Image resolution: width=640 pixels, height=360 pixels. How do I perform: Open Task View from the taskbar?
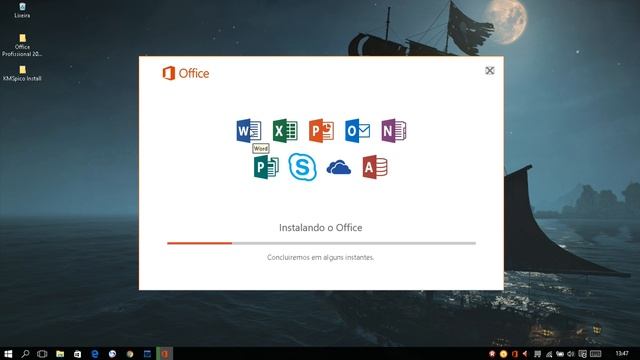[42, 353]
